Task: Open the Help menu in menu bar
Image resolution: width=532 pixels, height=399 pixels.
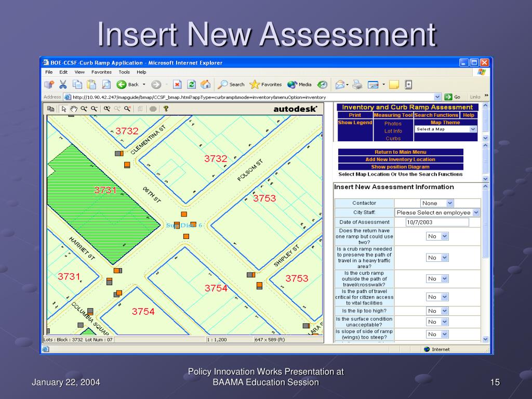Action: click(141, 72)
